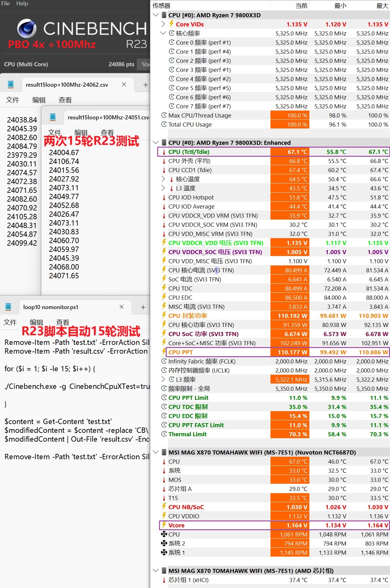Add new tab next to loop10 nomonitor.ps1

point(143,307)
